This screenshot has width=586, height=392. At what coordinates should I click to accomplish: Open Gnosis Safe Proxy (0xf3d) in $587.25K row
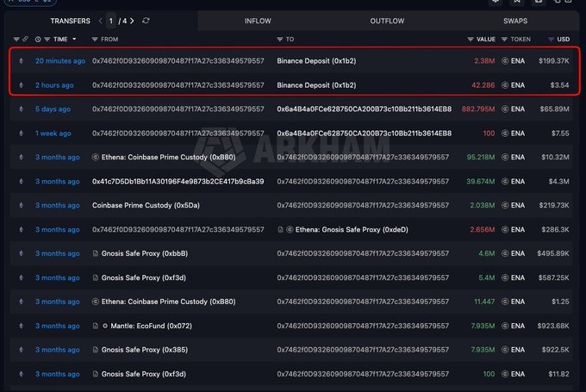pyautogui.click(x=144, y=277)
